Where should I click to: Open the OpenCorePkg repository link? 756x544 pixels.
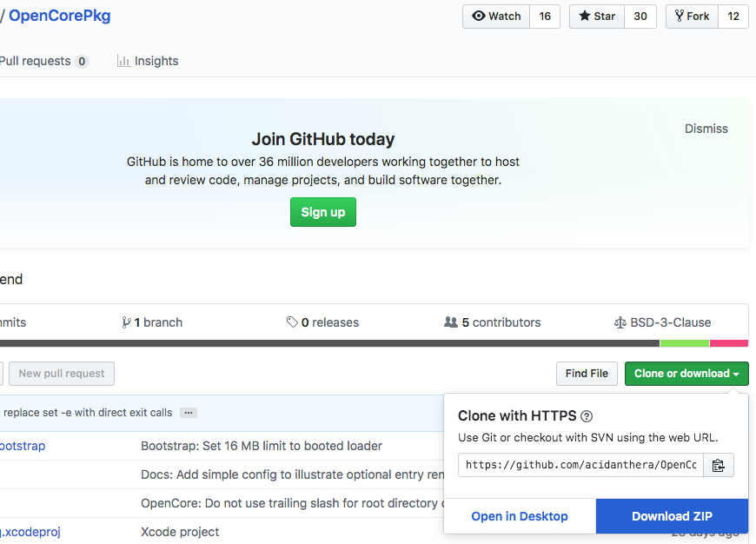(x=60, y=16)
